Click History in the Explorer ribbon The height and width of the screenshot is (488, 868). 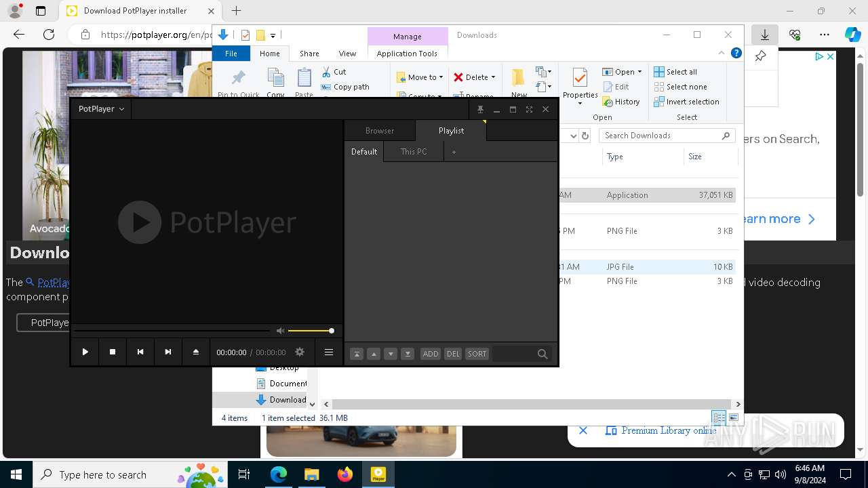click(621, 102)
